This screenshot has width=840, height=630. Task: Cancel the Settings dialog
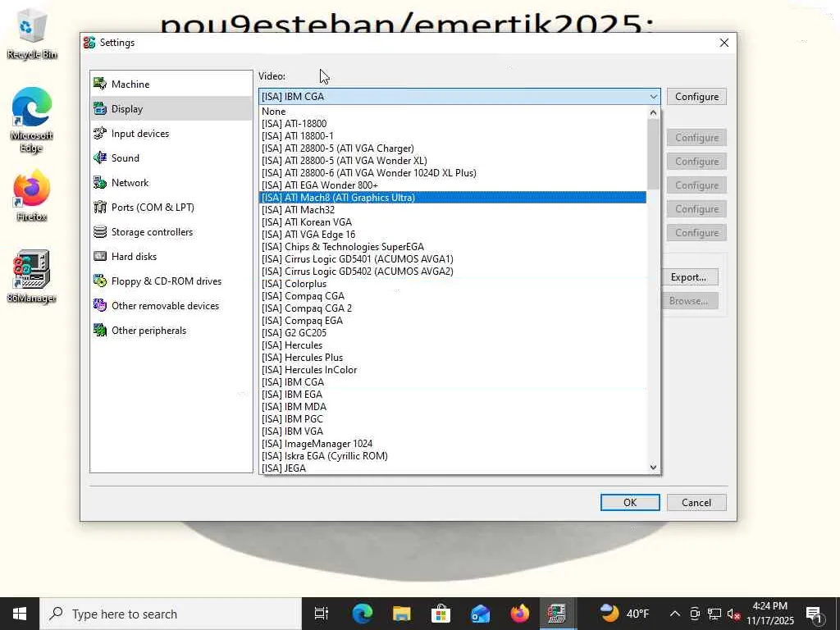[696, 503]
